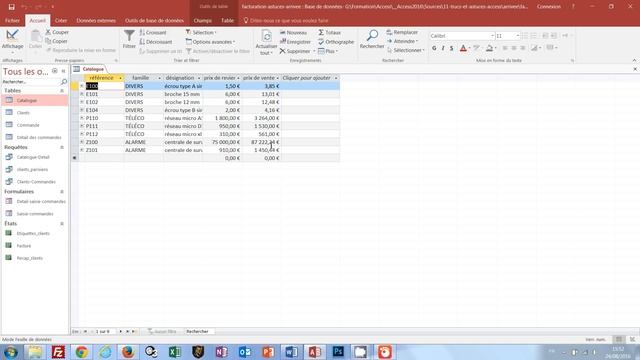The height and width of the screenshot is (360, 640).
Task: Open the Saisie commandes form
Action: click(x=35, y=214)
